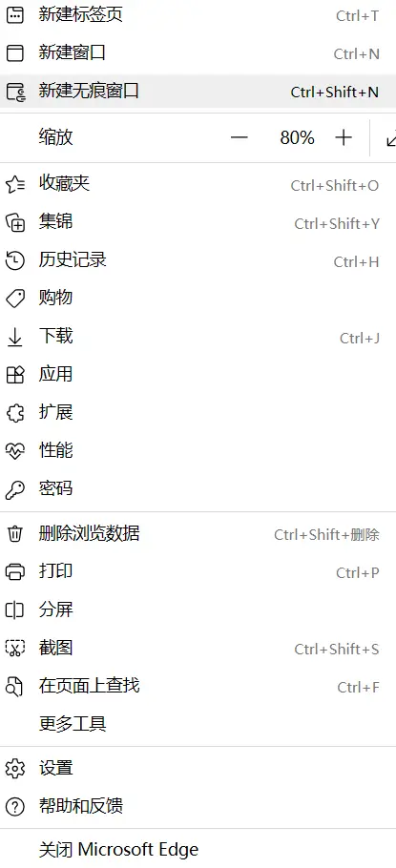This screenshot has height=868, width=396.
Task: Click the shopping tag icon
Action: pyautogui.click(x=15, y=299)
